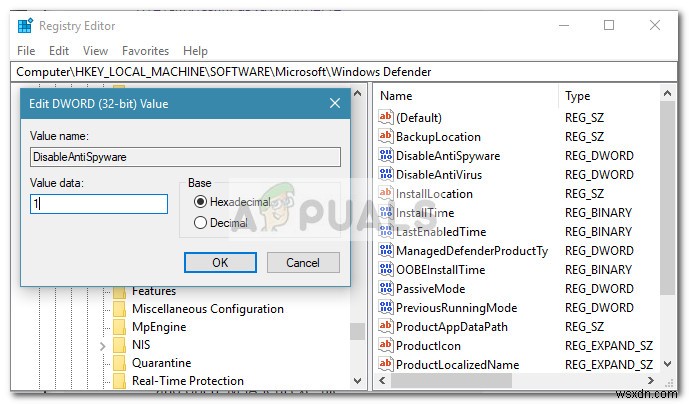
Task: Open the Help menu
Action: click(x=195, y=51)
